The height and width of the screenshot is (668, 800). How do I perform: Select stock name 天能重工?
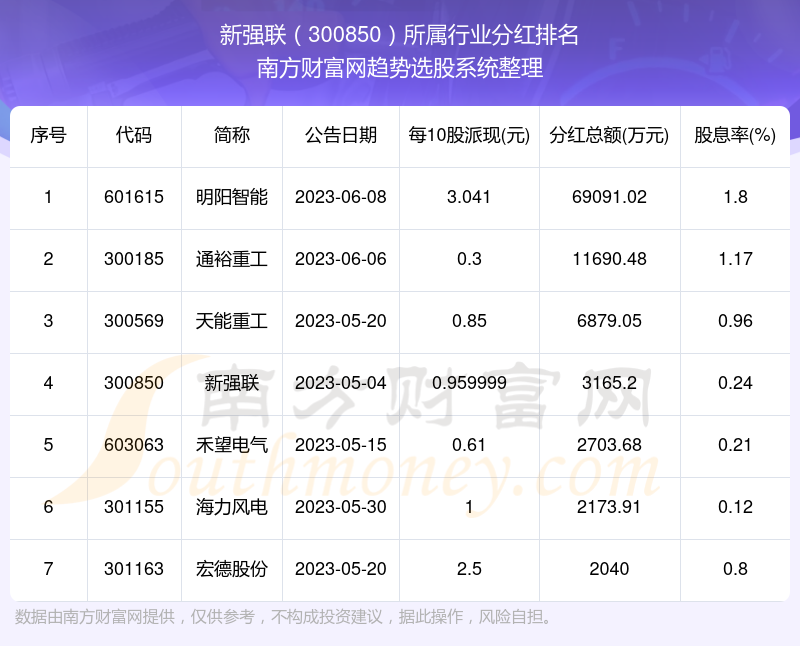coord(232,321)
